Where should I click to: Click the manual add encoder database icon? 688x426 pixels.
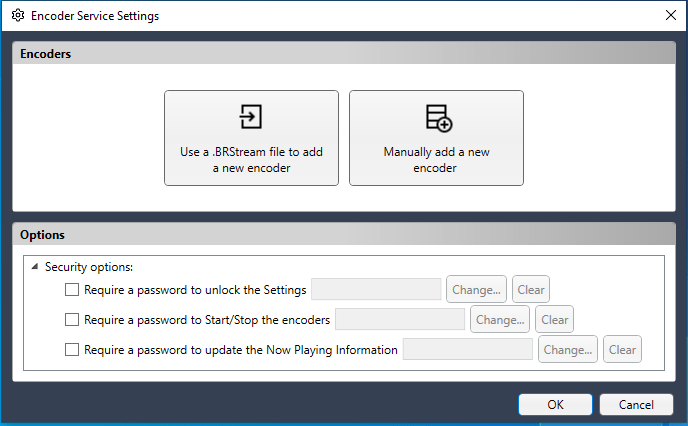click(439, 118)
